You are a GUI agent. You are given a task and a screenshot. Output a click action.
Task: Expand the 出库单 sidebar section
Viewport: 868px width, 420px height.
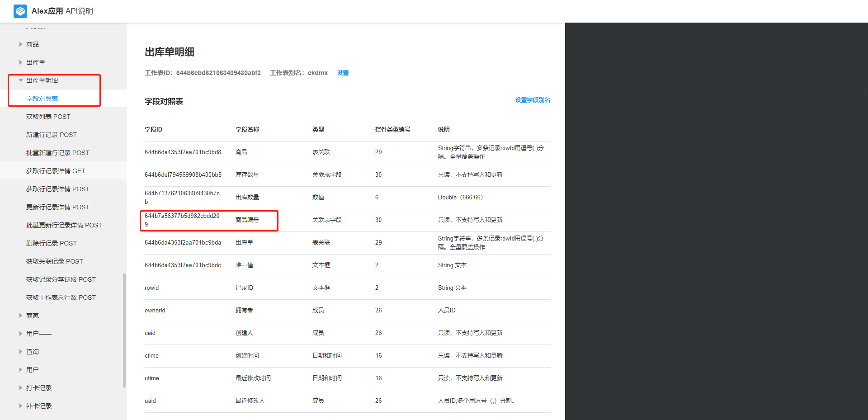tap(21, 62)
